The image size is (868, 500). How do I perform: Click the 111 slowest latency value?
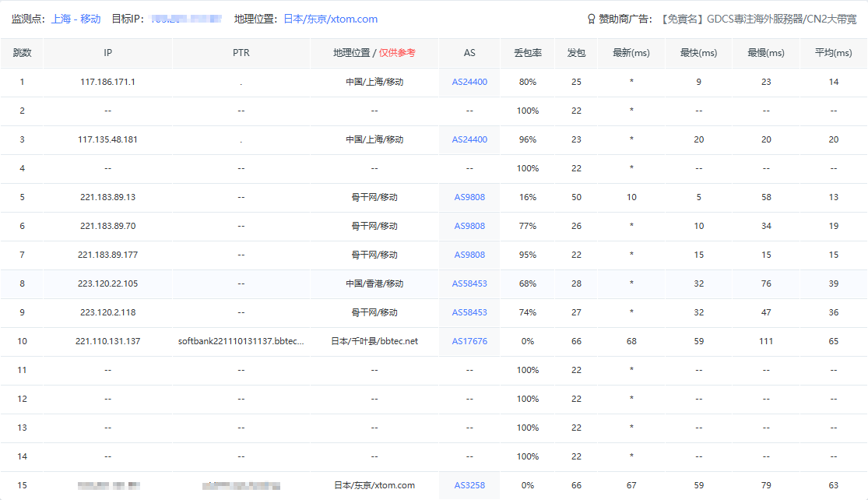766,341
